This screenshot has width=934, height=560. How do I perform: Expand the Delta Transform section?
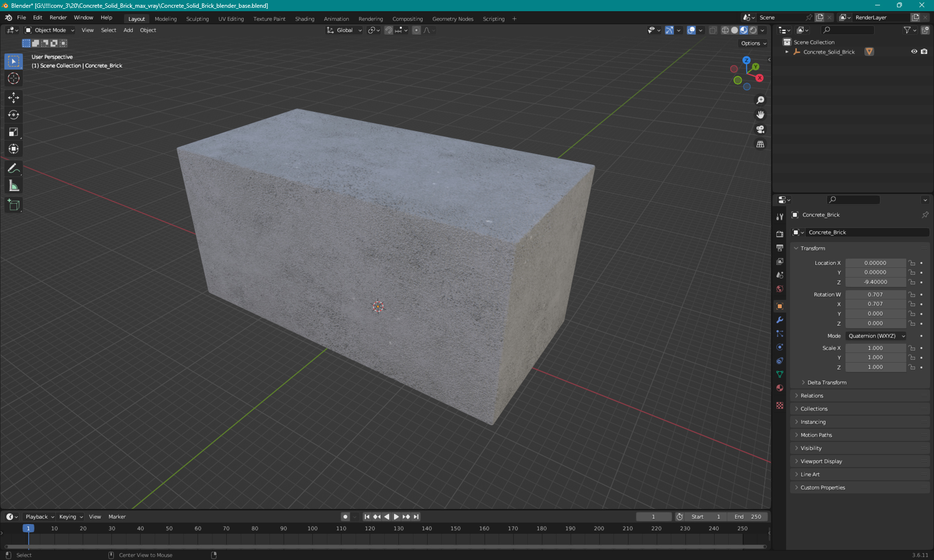pos(826,383)
